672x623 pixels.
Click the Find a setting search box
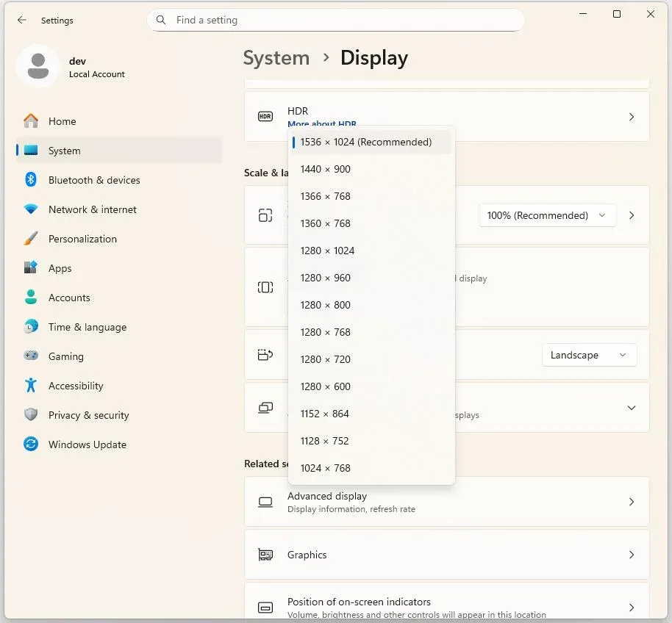coord(335,20)
